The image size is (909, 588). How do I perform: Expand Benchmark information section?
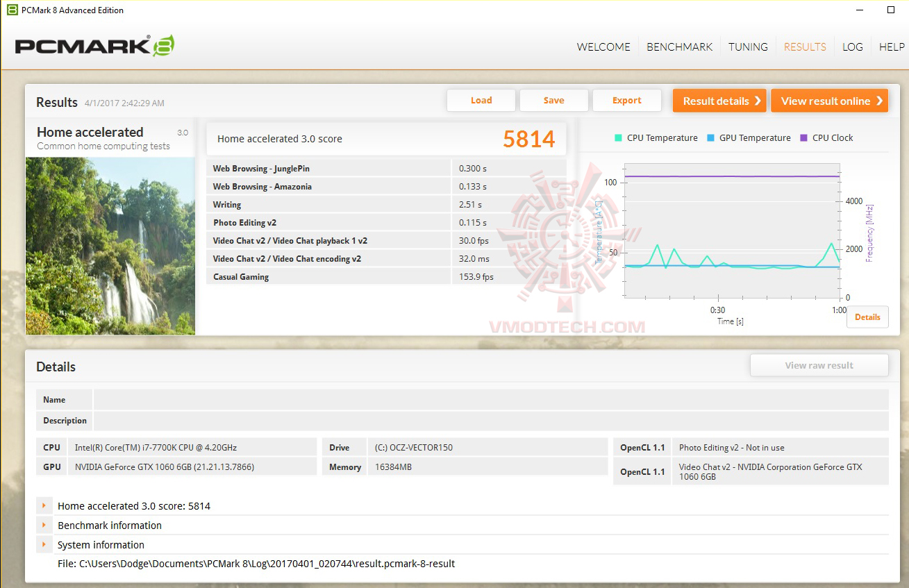(44, 526)
